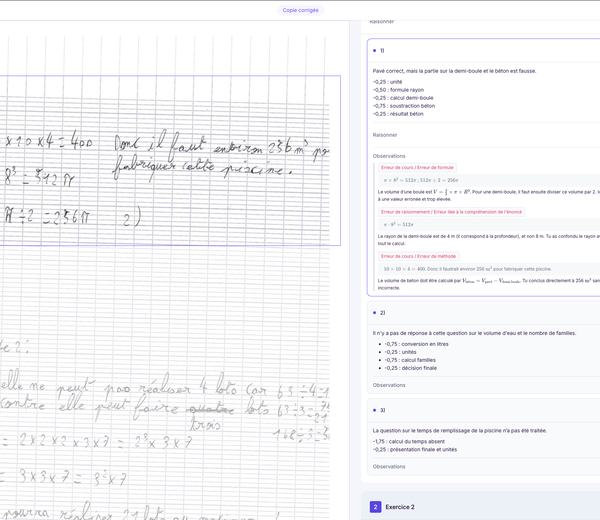
Task: Click the '-0,75 : conversion en litres' line
Action: pos(416,344)
